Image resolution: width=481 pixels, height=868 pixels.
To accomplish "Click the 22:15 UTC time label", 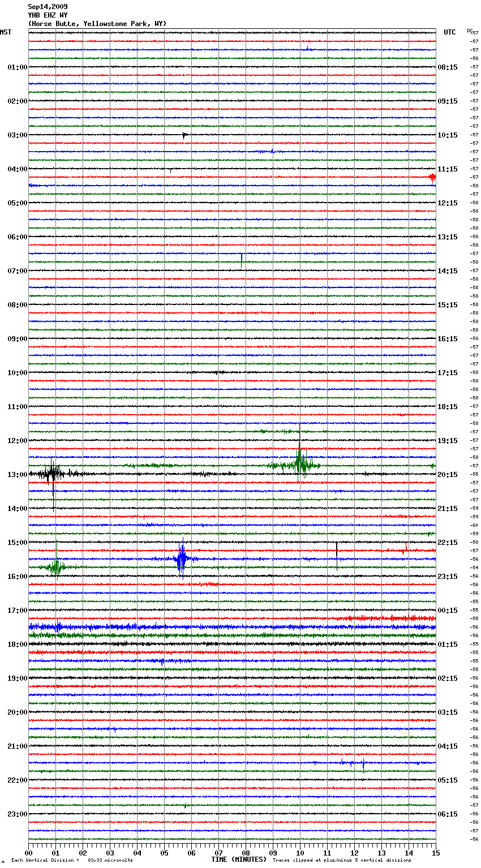I will 448,543.
